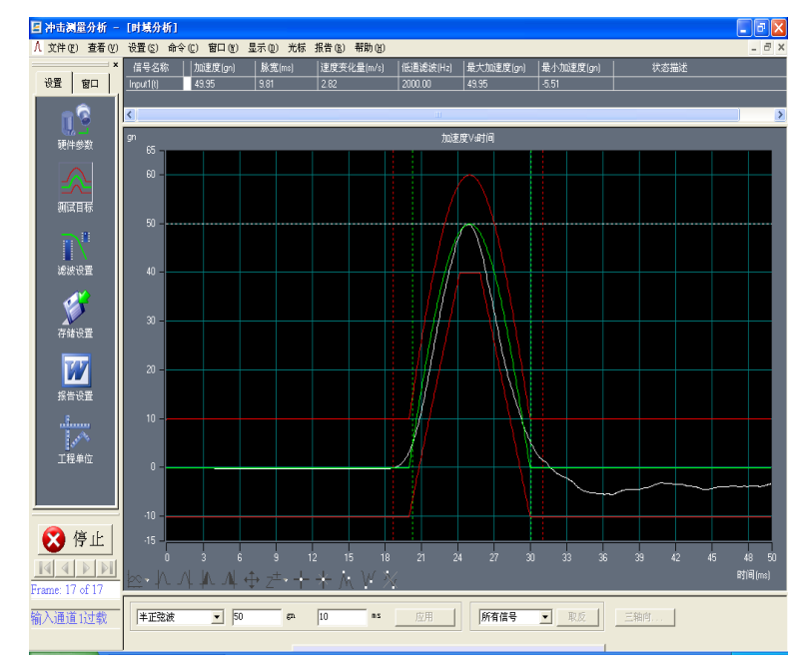This screenshot has width=807, height=672.
Task: Click the white color box beside Input1(t)
Action: (x=186, y=85)
